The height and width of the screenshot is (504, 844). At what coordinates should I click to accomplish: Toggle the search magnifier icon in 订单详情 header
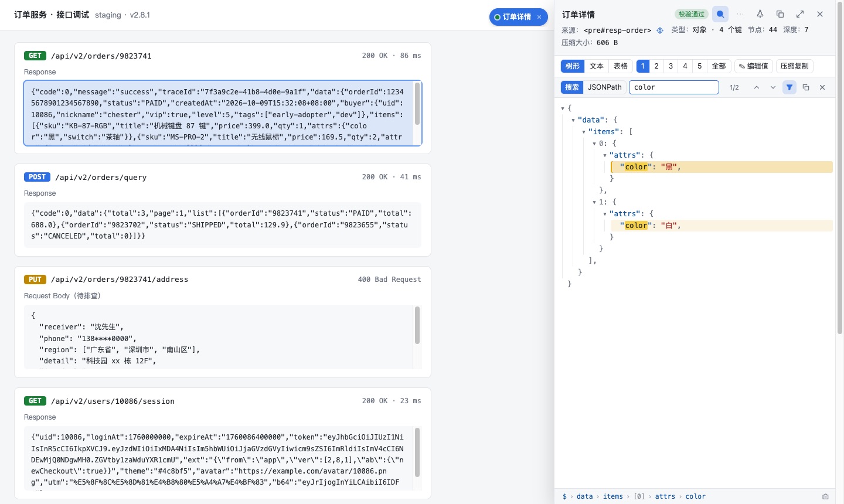(720, 14)
